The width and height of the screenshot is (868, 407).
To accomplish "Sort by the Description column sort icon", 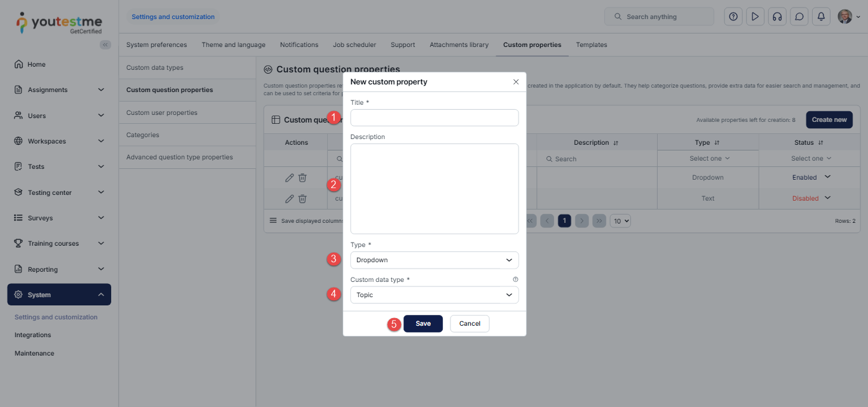I will 616,143.
